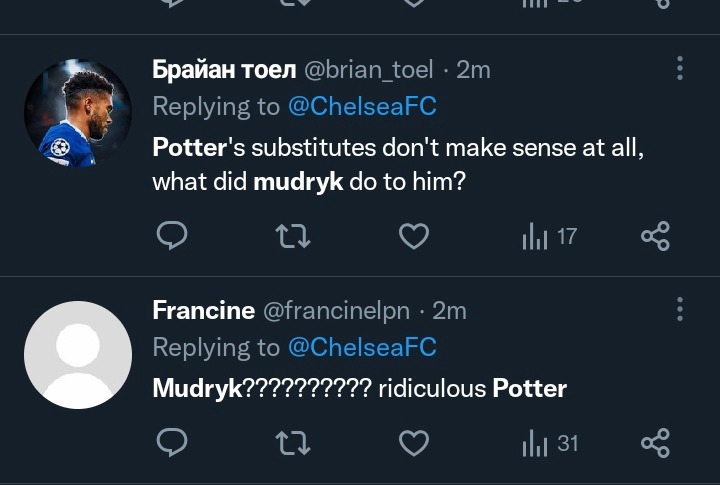The height and width of the screenshot is (485, 720).
Task: View analytics showing 31 views
Action: (549, 442)
